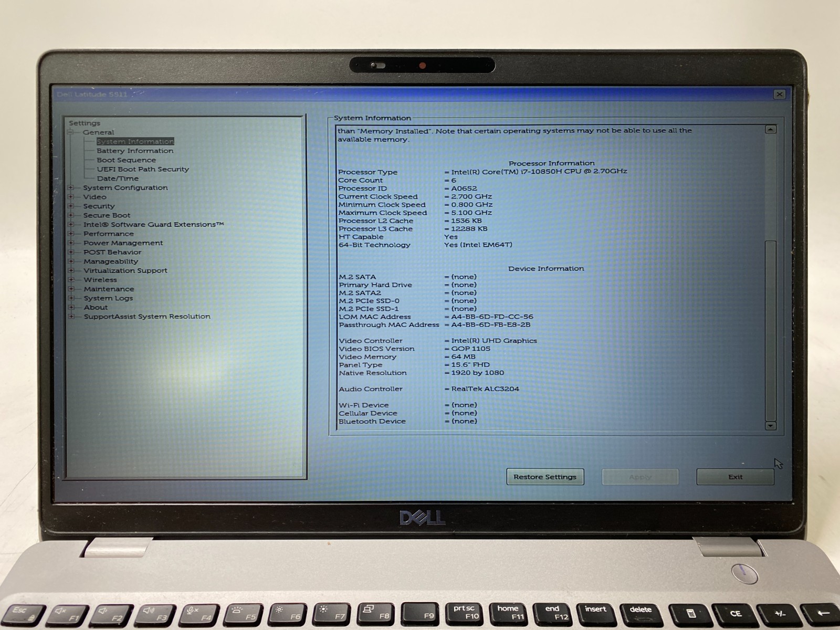Select System Configuration label
The image size is (840, 630).
pyautogui.click(x=125, y=187)
